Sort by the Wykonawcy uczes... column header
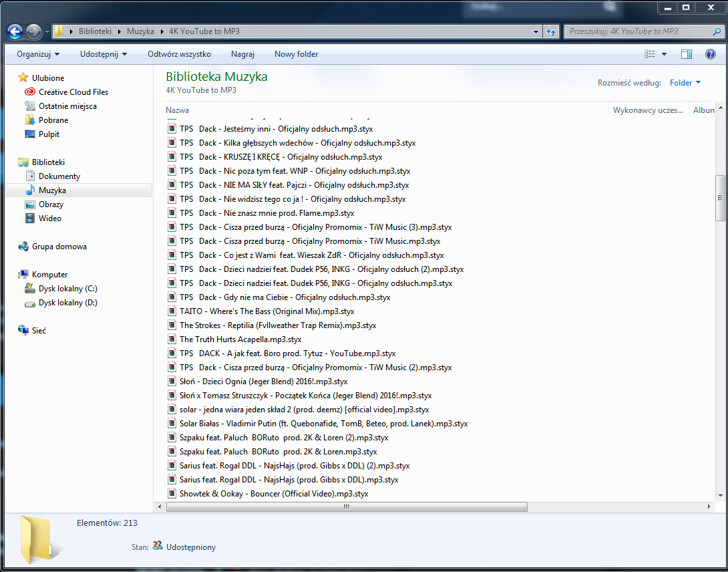The height and width of the screenshot is (572, 728). pyautogui.click(x=648, y=110)
